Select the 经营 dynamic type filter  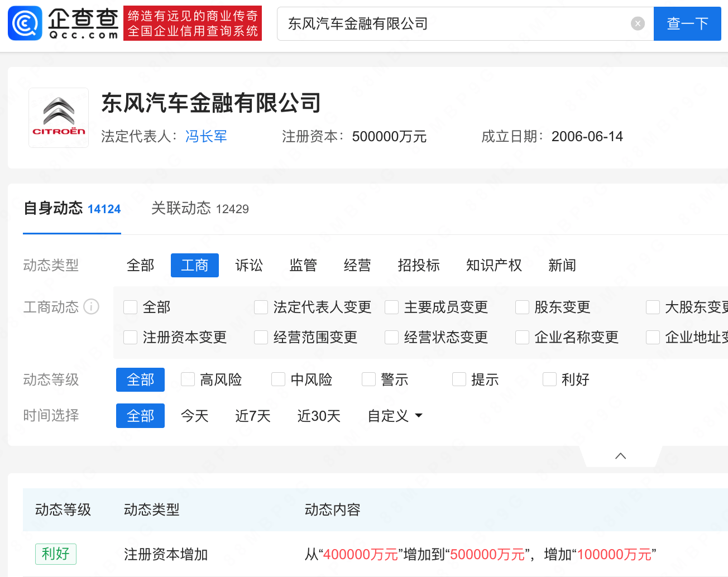click(357, 265)
